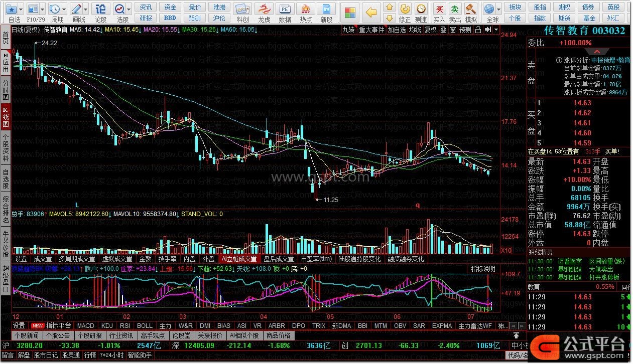The height and width of the screenshot is (364, 633).
Task: Switch to the 首页 side tab
Action: point(6,38)
